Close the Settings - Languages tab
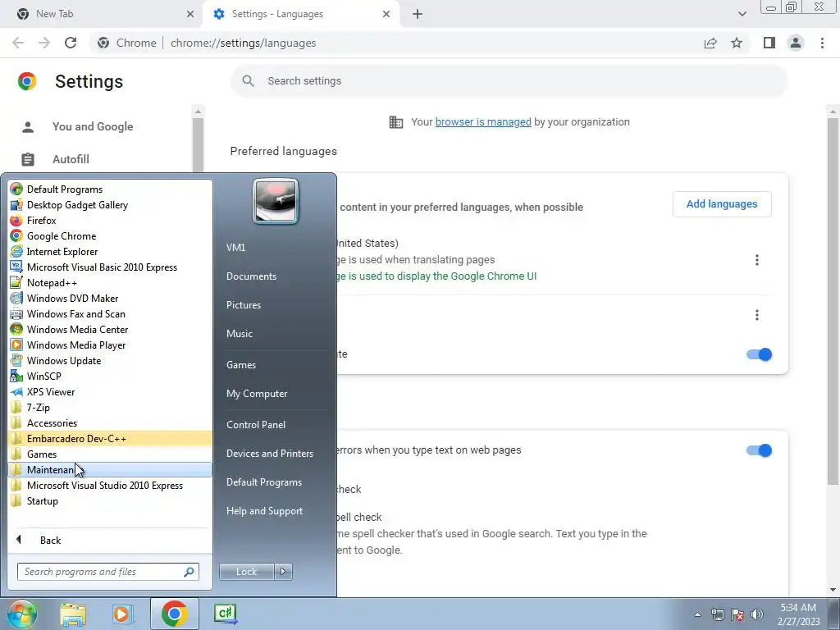The image size is (840, 630). click(x=386, y=14)
